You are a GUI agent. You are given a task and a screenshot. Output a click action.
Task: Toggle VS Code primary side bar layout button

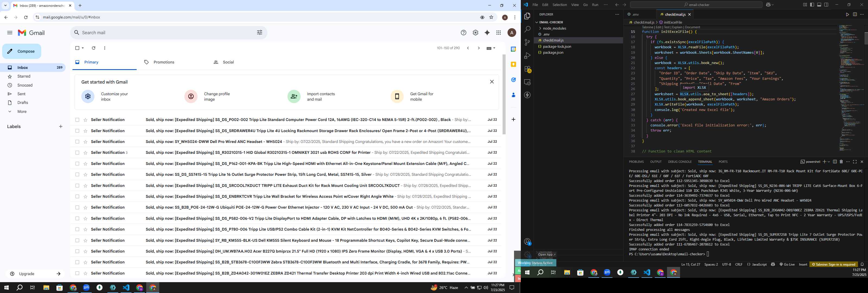(x=812, y=5)
